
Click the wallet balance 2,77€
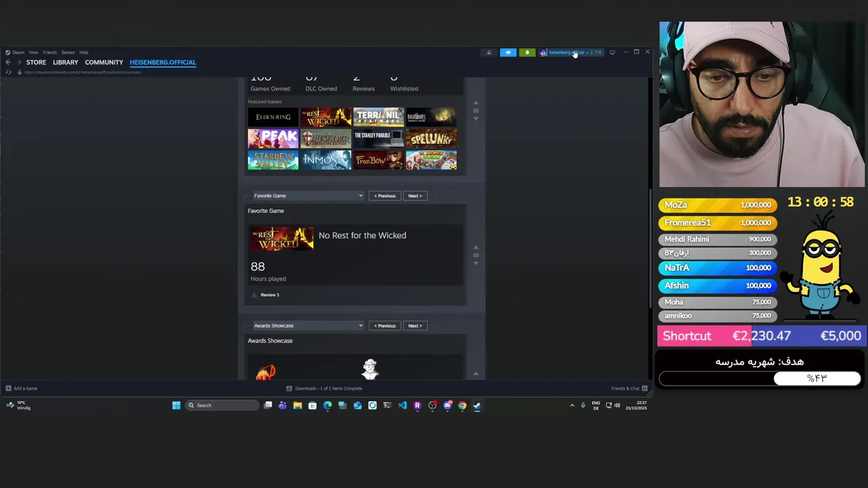click(x=596, y=52)
